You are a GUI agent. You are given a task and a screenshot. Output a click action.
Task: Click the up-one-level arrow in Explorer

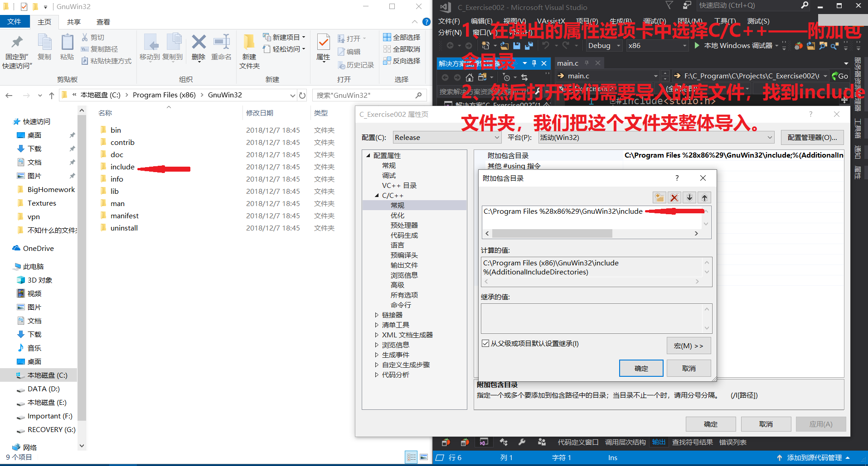52,95
